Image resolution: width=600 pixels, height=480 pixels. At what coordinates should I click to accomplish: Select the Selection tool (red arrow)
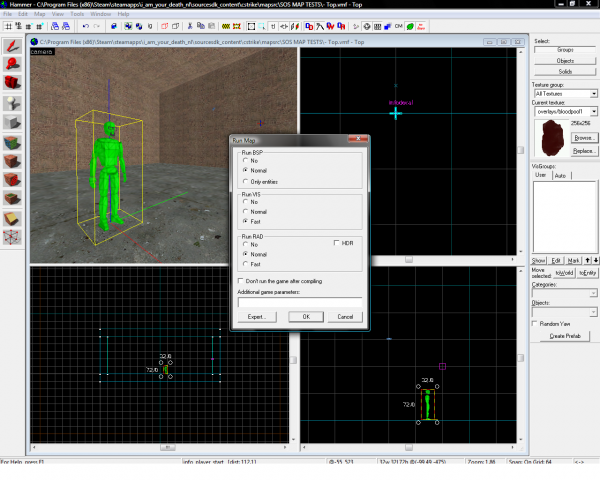tap(12, 45)
